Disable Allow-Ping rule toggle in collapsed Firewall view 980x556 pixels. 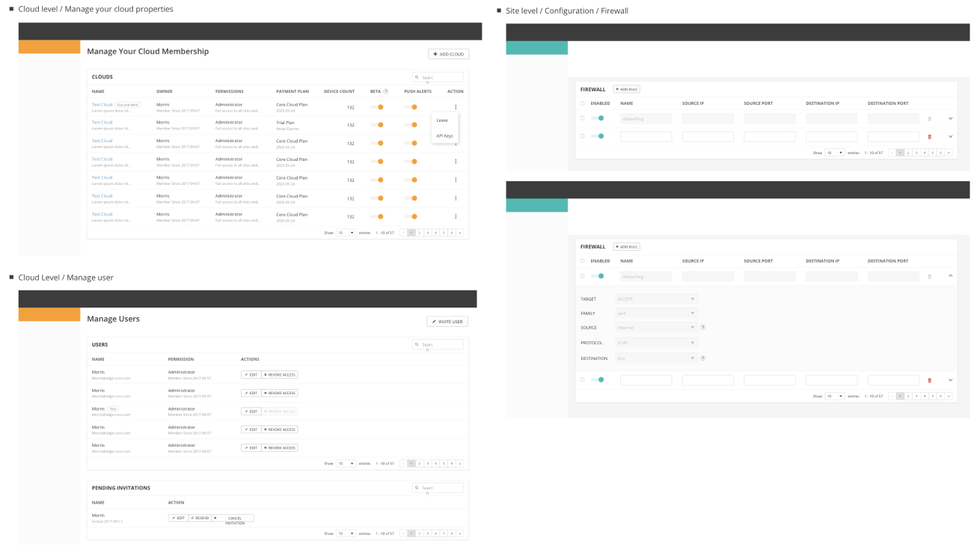tap(597, 118)
